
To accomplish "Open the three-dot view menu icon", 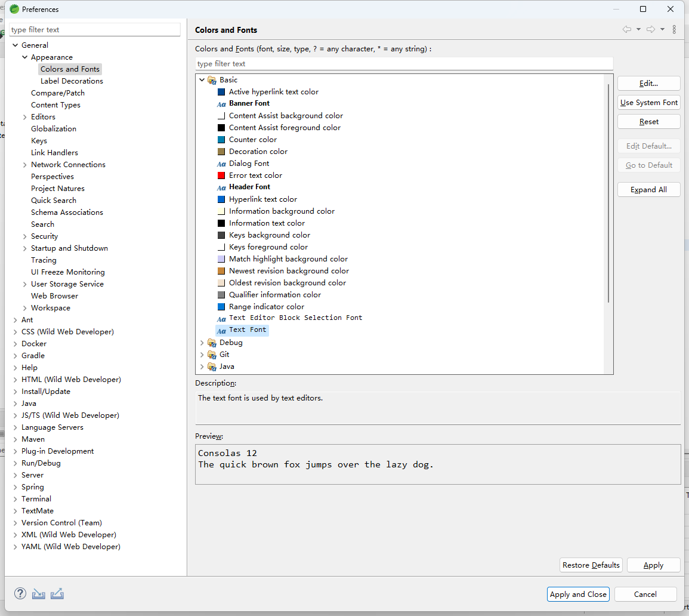I will [x=674, y=29].
